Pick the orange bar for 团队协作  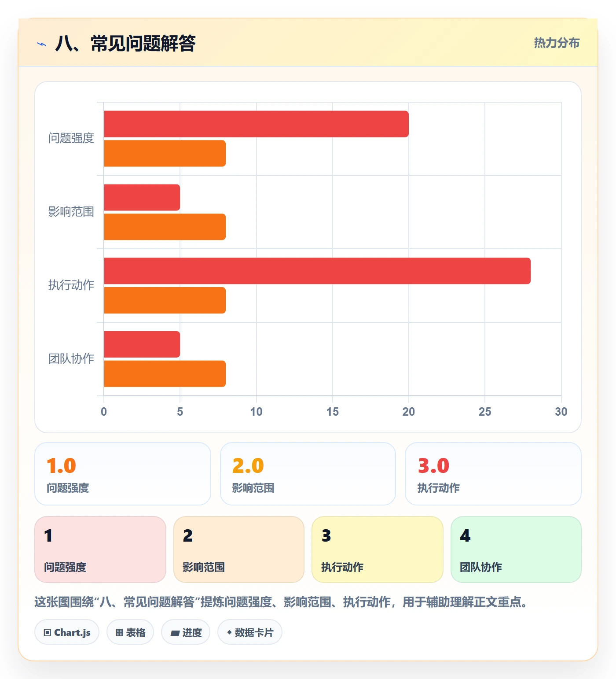tap(165, 374)
